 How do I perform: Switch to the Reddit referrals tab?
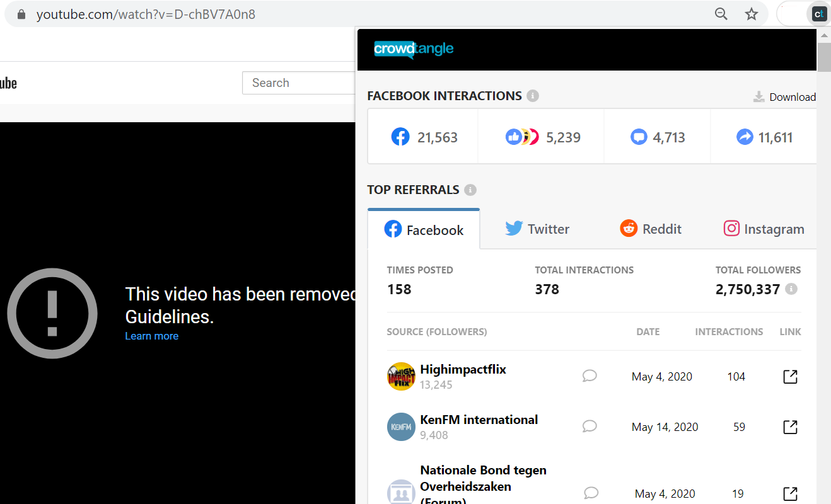click(x=651, y=229)
